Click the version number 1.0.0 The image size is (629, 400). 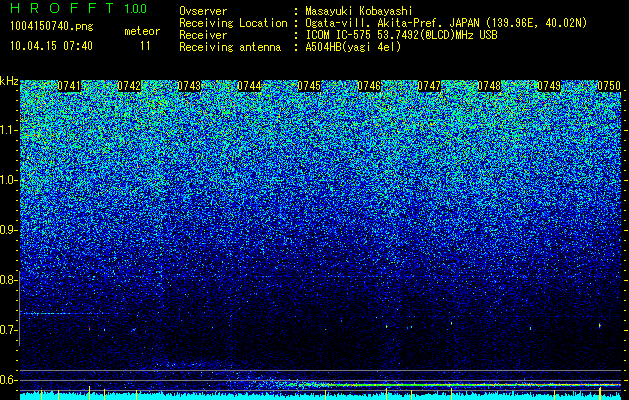(x=136, y=9)
